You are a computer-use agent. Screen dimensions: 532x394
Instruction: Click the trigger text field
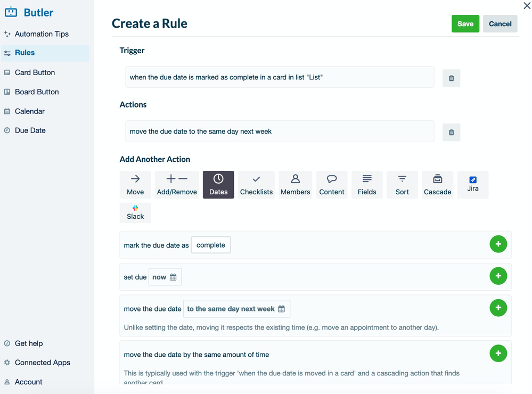(x=280, y=77)
